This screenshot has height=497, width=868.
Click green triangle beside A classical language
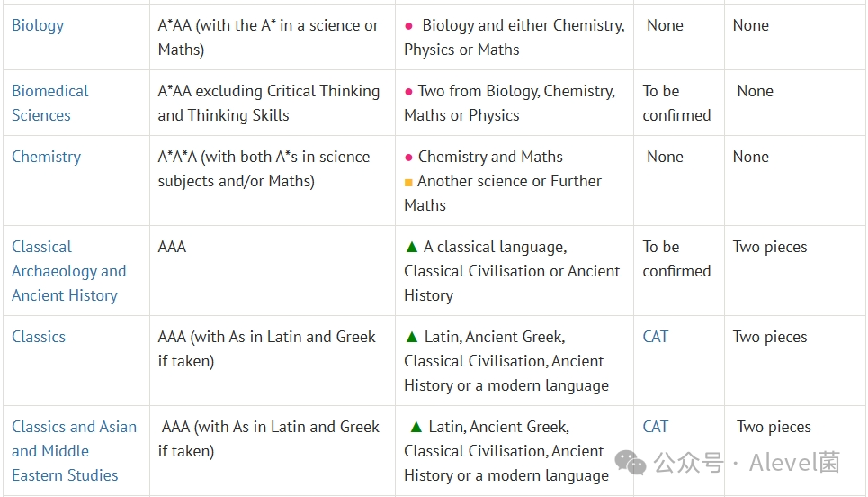click(x=411, y=247)
